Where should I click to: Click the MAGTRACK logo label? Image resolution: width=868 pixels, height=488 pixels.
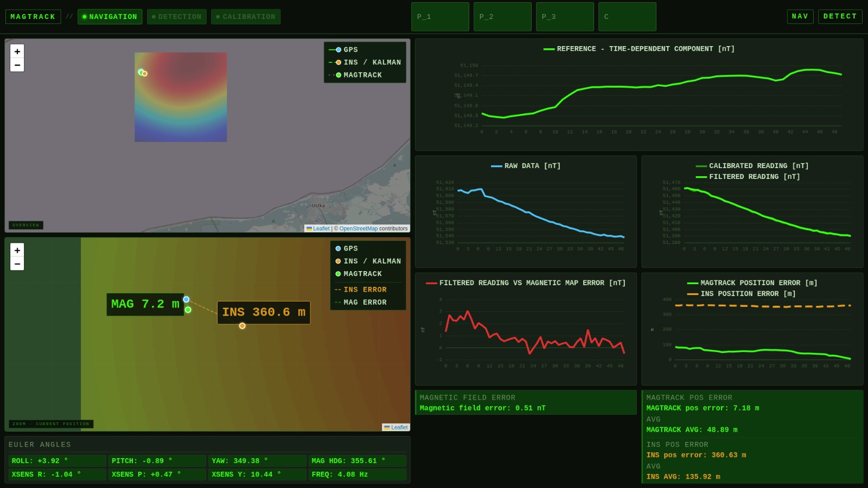point(33,17)
